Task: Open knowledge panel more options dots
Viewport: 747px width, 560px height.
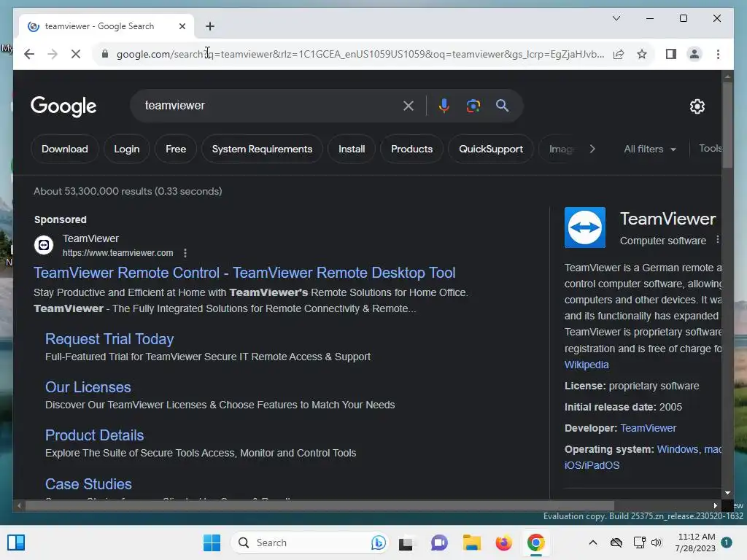Action: click(x=718, y=240)
